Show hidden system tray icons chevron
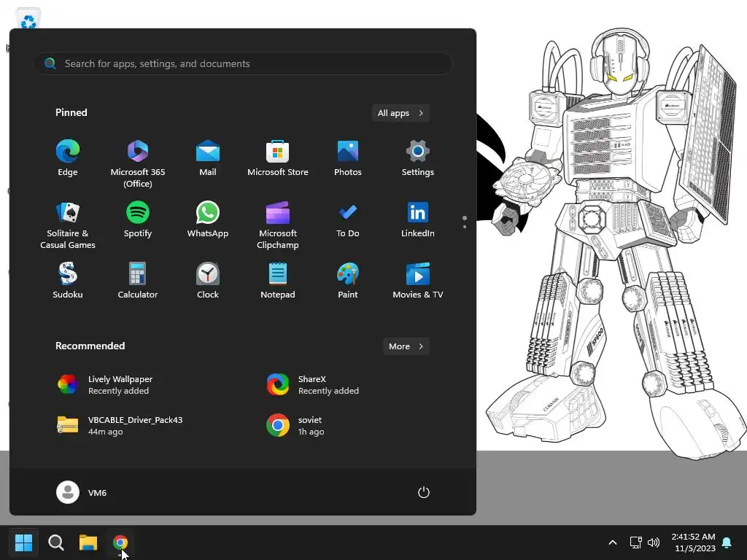Image resolution: width=747 pixels, height=560 pixels. pos(613,542)
